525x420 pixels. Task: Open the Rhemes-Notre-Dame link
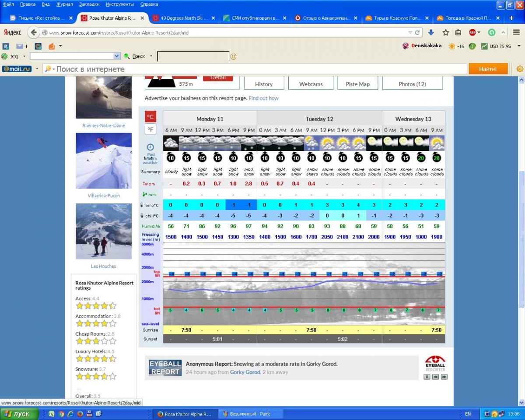(104, 126)
